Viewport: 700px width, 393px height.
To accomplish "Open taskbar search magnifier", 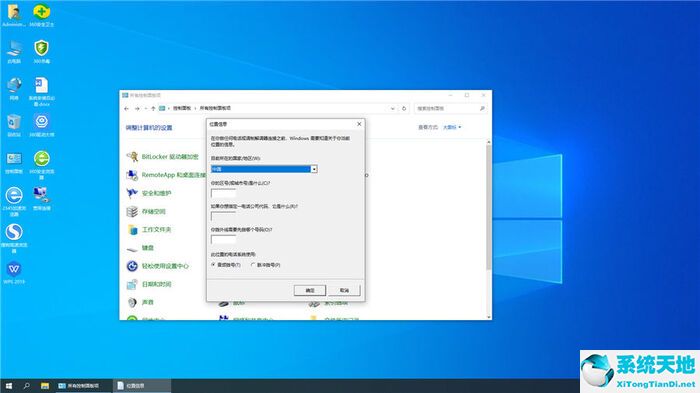I will [x=27, y=385].
